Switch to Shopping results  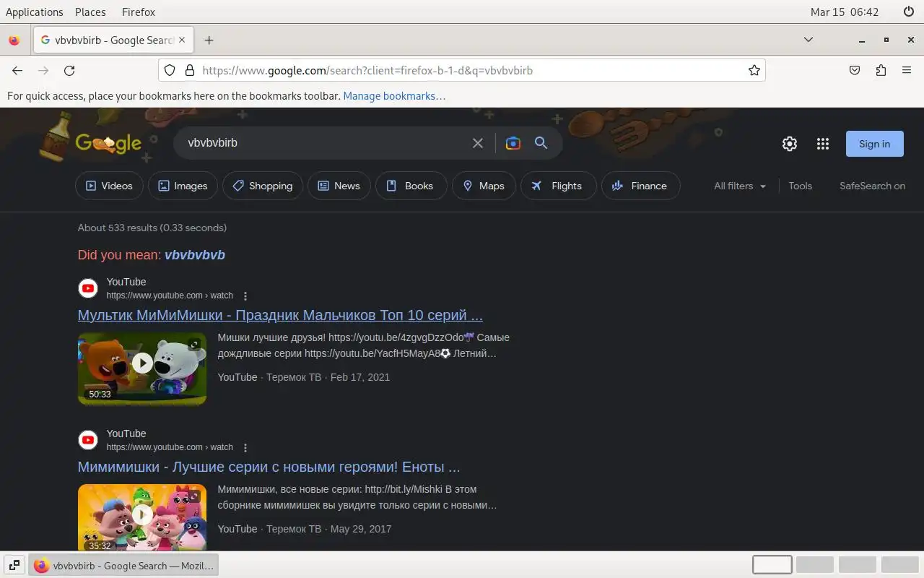(263, 186)
